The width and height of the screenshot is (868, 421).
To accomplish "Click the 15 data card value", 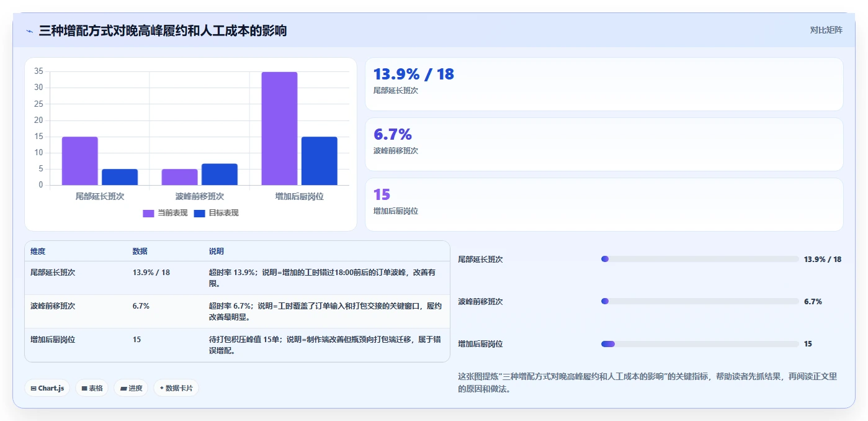I will 382,194.
